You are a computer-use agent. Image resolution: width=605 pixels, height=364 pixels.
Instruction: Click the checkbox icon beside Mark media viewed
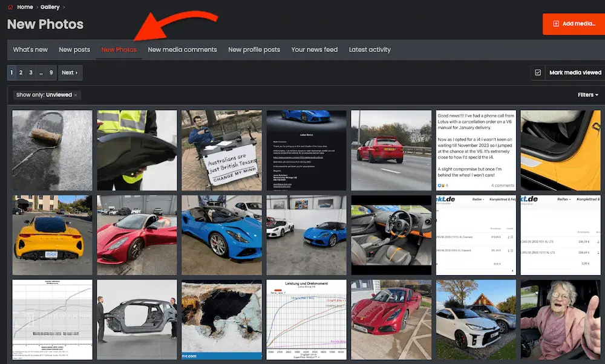[538, 73]
